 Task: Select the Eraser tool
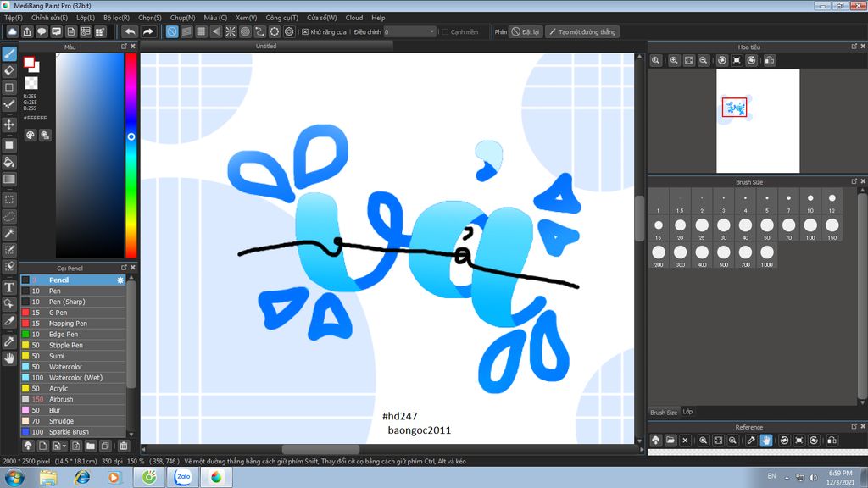[9, 70]
